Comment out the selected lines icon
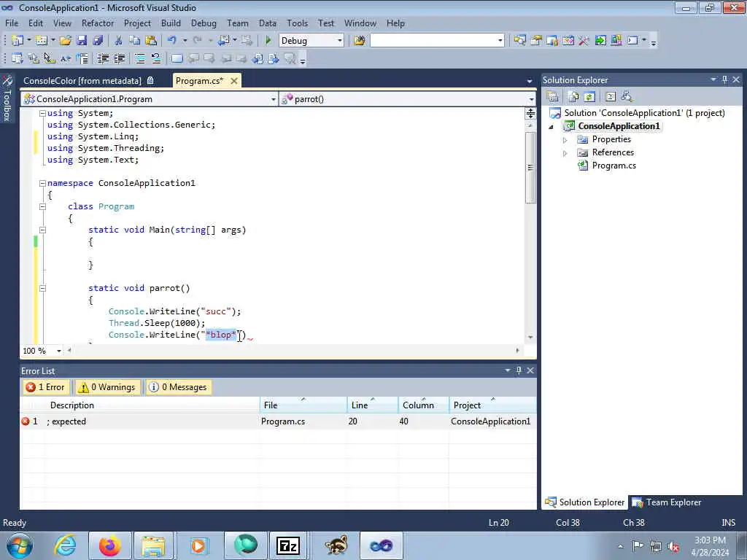The image size is (747, 560). point(140,58)
